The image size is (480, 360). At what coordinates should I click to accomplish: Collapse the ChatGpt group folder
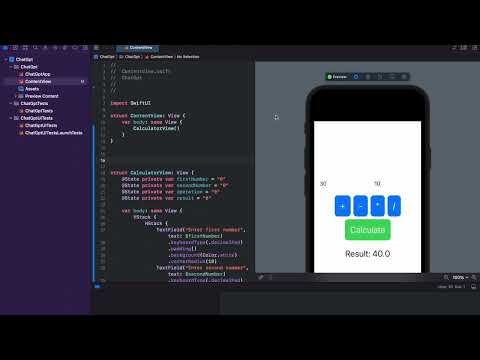pyautogui.click(x=11, y=67)
